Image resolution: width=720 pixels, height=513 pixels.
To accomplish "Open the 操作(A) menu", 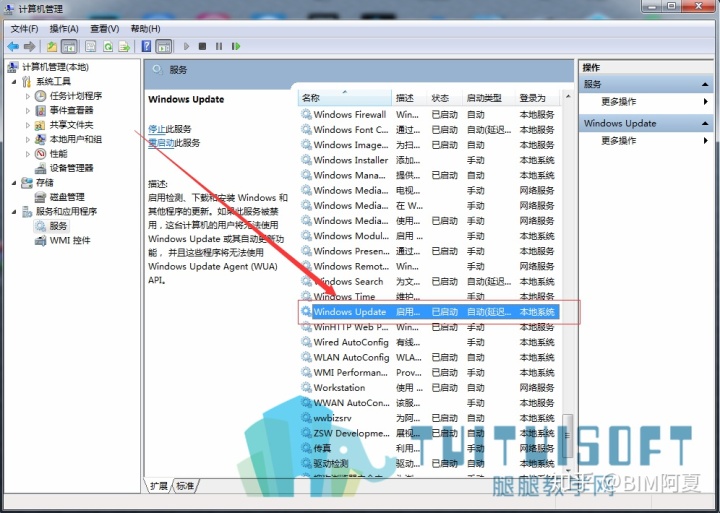I will (64, 29).
